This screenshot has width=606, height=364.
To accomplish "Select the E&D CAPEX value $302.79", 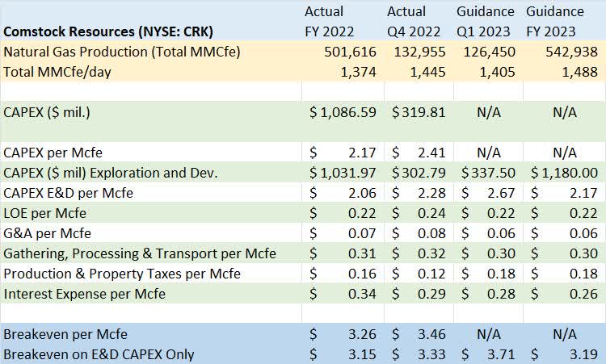I will [419, 173].
